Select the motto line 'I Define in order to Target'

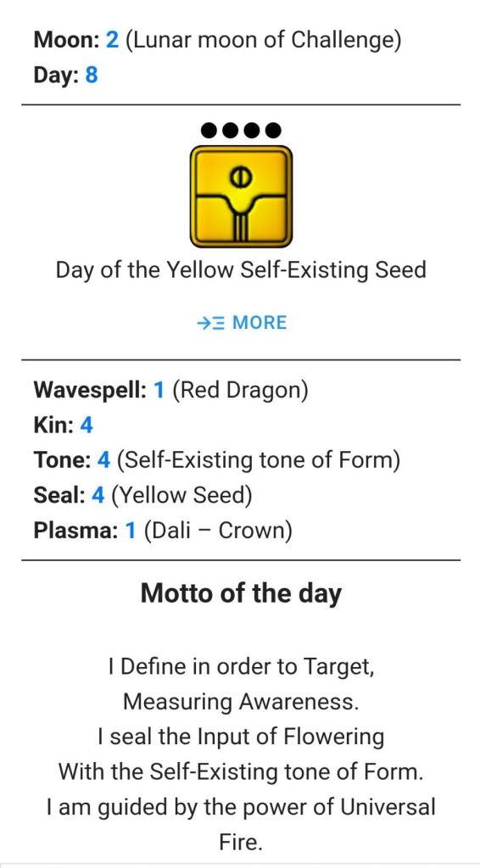coord(242,667)
